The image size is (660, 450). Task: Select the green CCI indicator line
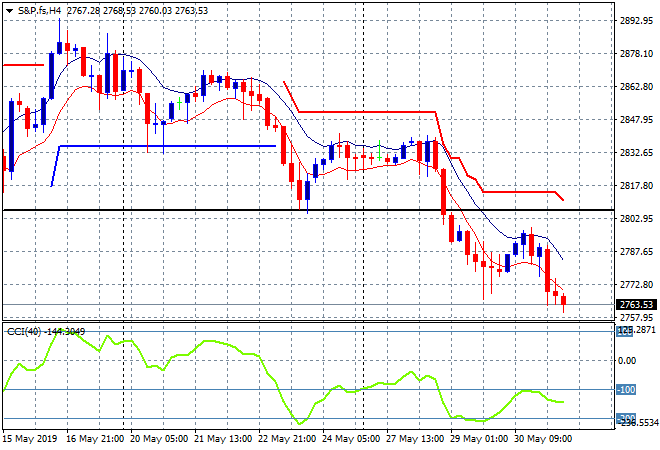pos(283,377)
